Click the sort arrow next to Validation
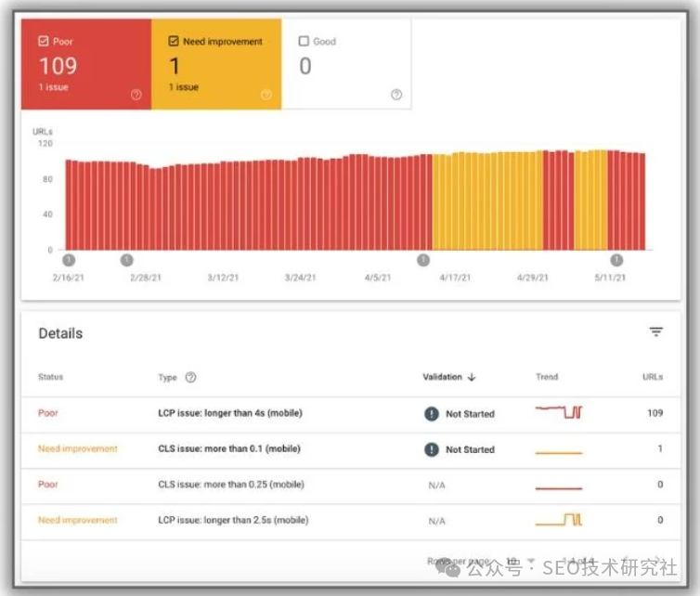The height and width of the screenshot is (596, 700). tap(472, 377)
